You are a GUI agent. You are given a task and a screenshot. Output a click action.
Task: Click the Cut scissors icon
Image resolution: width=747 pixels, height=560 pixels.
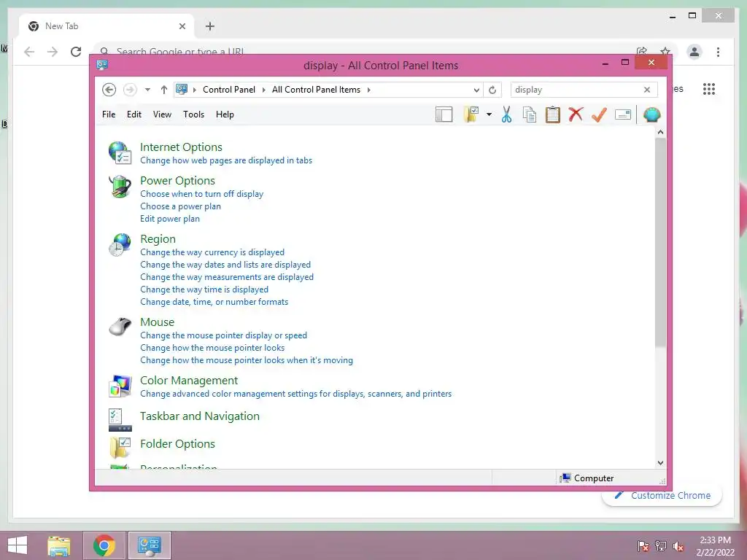pos(506,114)
